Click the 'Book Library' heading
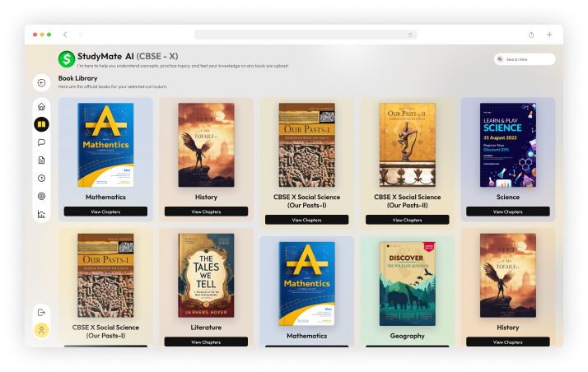Screen dimensions: 588x372 pos(78,78)
